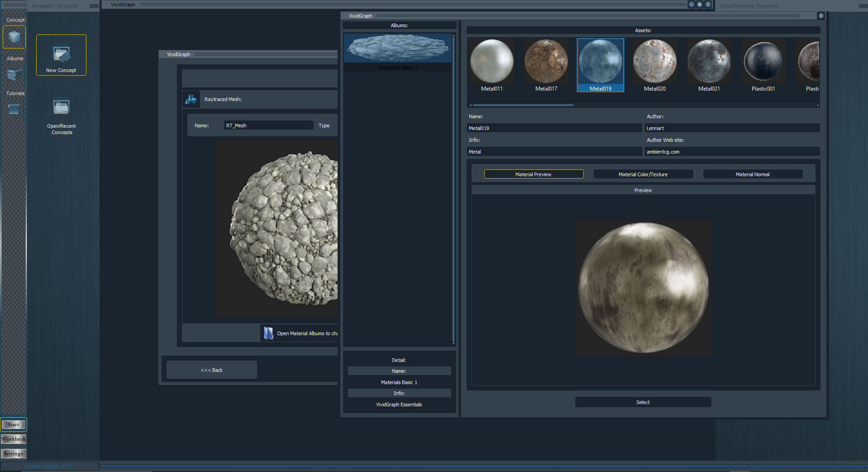This screenshot has height=472, width=868.
Task: Open the Albums sidebar icon
Action: coord(14,74)
